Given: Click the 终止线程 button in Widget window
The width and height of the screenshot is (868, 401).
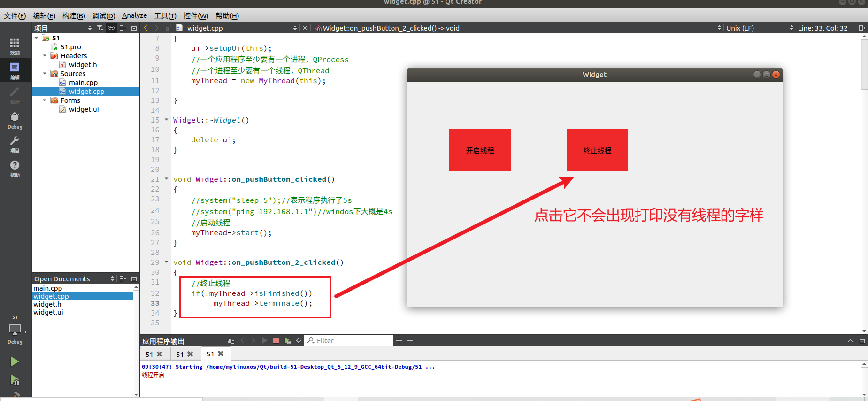Looking at the screenshot, I should coord(597,150).
